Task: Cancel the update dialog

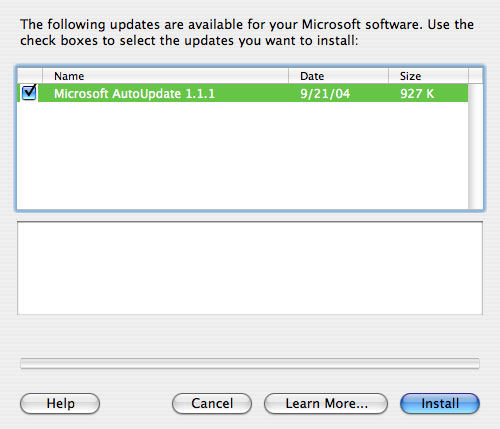Action: [212, 403]
